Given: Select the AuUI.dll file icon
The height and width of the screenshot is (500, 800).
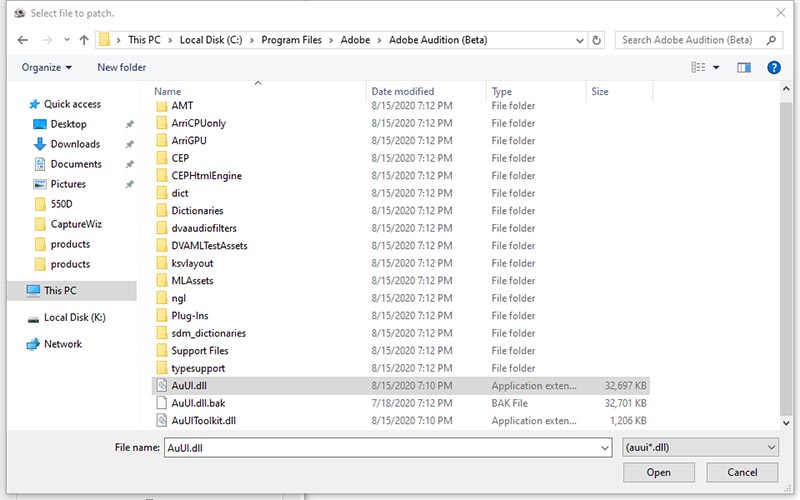Looking at the screenshot, I should pyautogui.click(x=162, y=386).
